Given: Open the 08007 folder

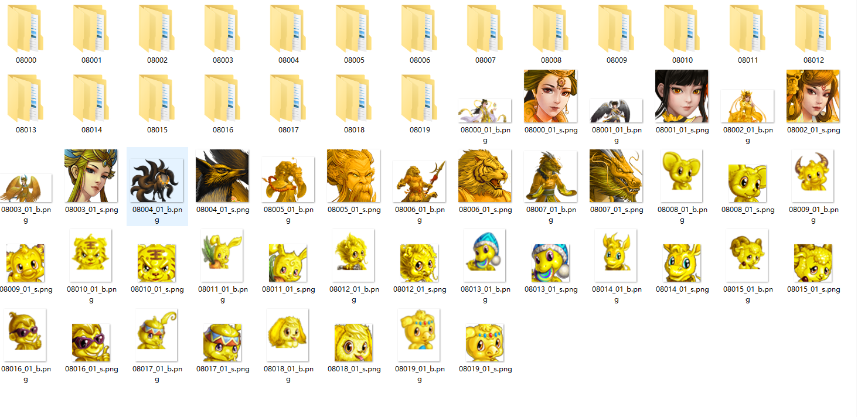Looking at the screenshot, I should [485, 29].
